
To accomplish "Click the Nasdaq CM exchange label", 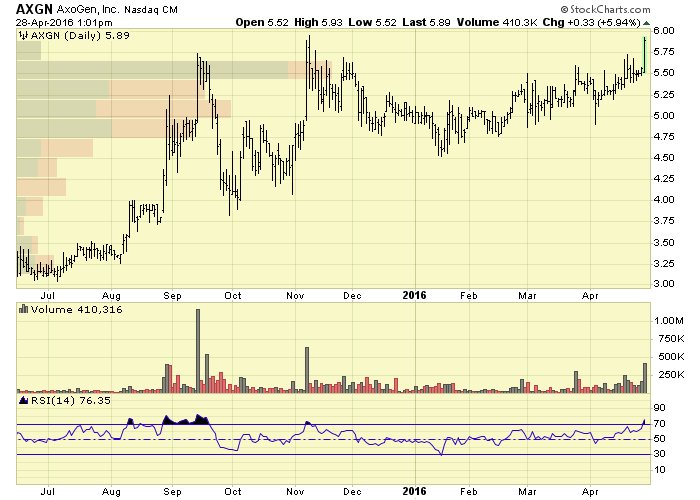I will click(150, 9).
